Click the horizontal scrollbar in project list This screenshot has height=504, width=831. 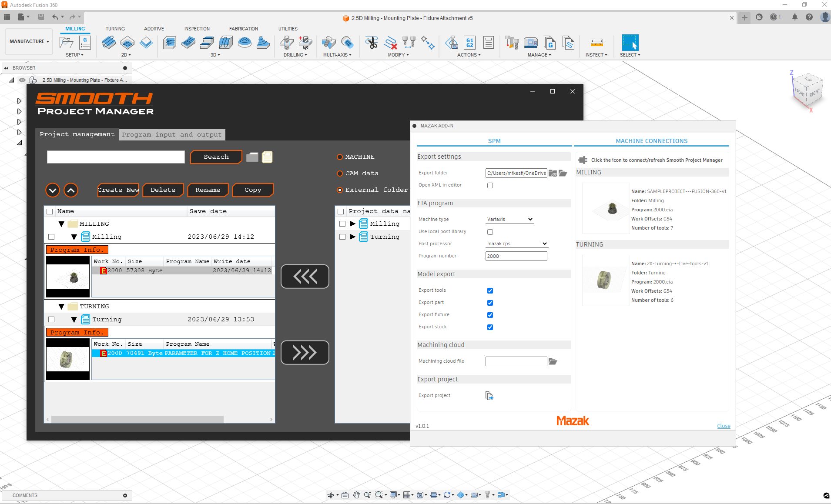pyautogui.click(x=137, y=420)
